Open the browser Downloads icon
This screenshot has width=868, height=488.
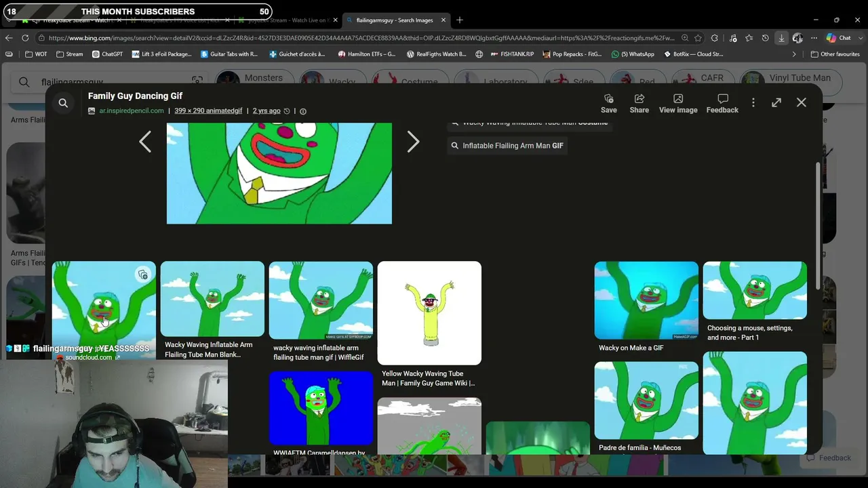(781, 38)
